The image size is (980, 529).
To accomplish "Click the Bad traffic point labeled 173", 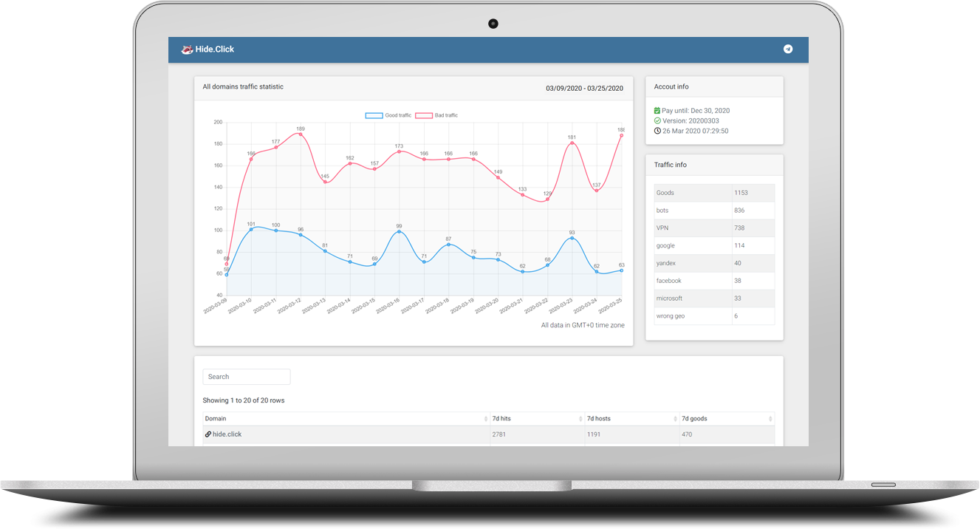I will pos(399,151).
